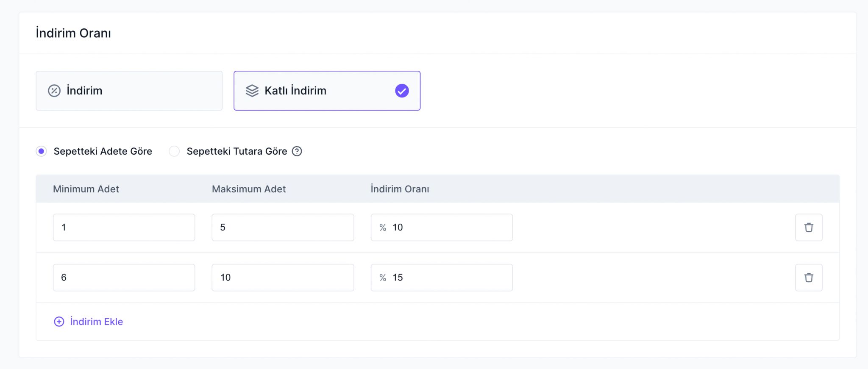Click the purple checkmark on Katlı İndirim
Image resolution: width=868 pixels, height=369 pixels.
point(401,91)
